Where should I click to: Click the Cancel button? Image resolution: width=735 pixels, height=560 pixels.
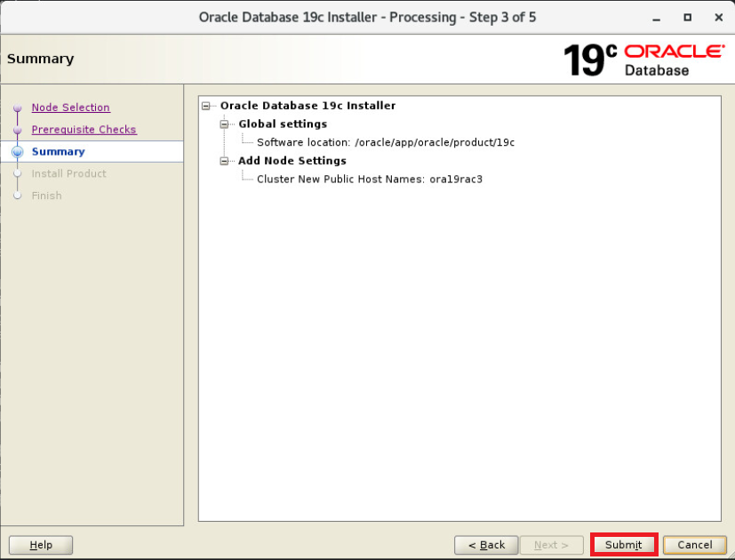[695, 545]
